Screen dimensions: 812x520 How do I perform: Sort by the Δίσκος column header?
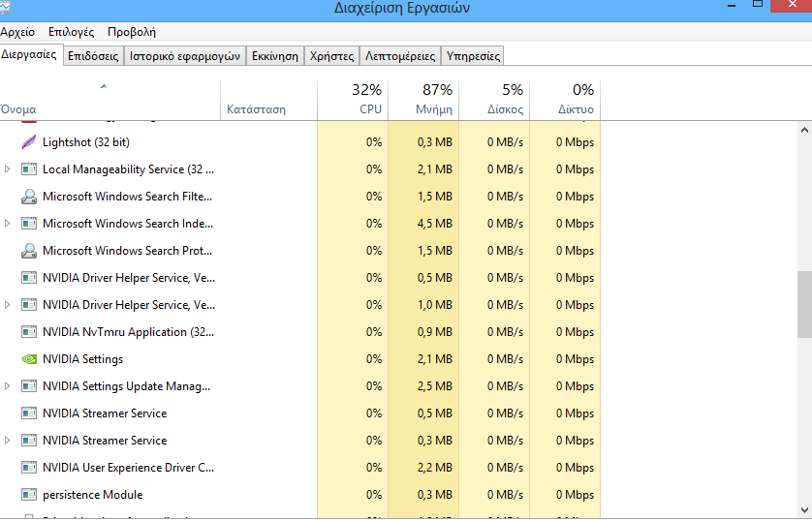click(494, 101)
